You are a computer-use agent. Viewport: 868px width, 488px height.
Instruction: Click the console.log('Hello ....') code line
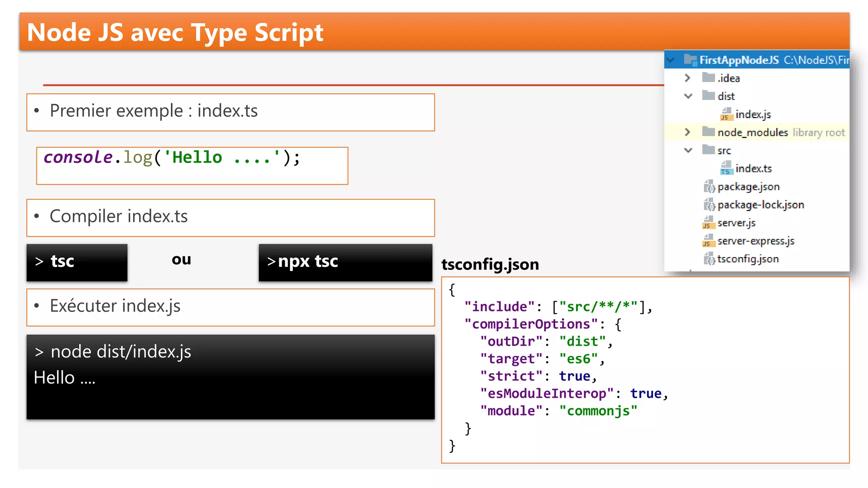coord(172,158)
